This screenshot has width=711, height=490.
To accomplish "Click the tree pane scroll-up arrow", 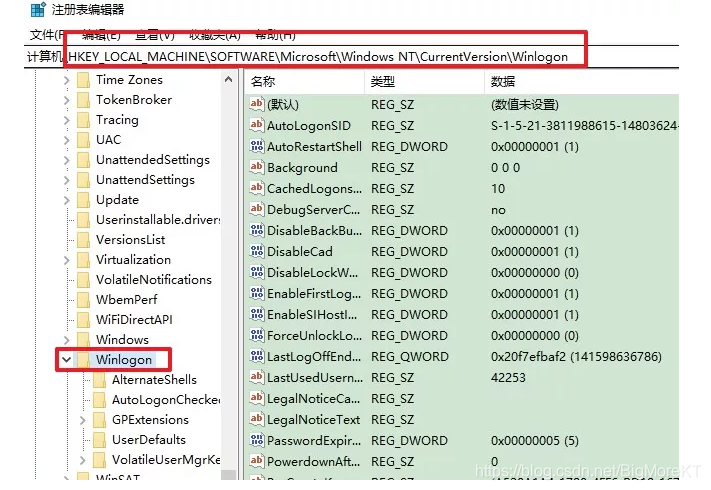I will 229,80.
